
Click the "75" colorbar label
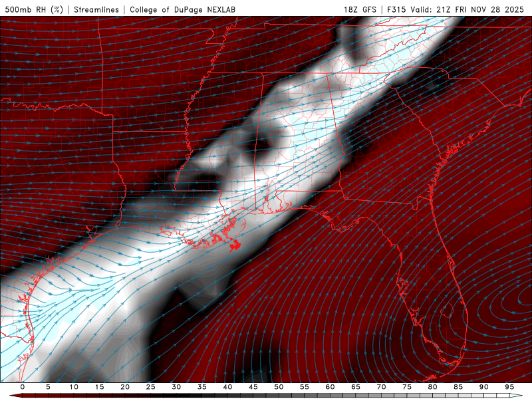point(407,387)
